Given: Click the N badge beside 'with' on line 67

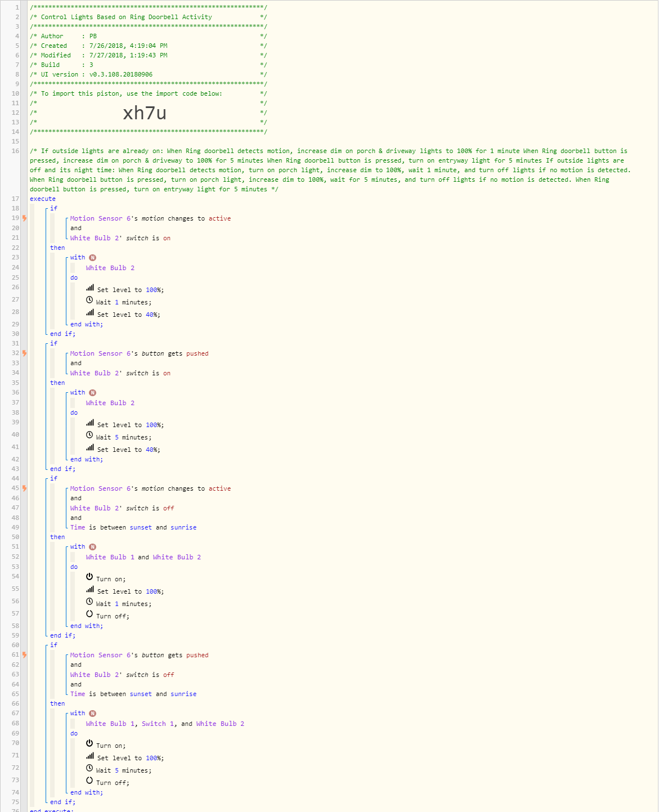Looking at the screenshot, I should tap(93, 714).
